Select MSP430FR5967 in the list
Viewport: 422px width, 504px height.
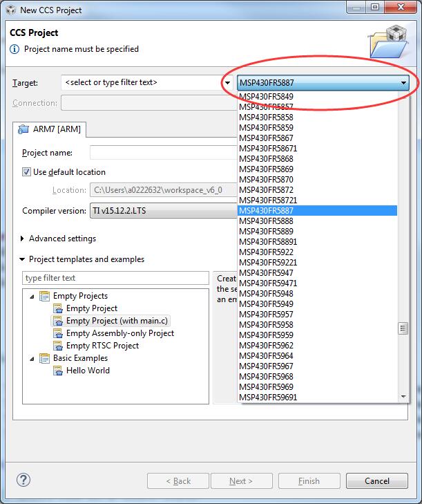pyautogui.click(x=317, y=366)
